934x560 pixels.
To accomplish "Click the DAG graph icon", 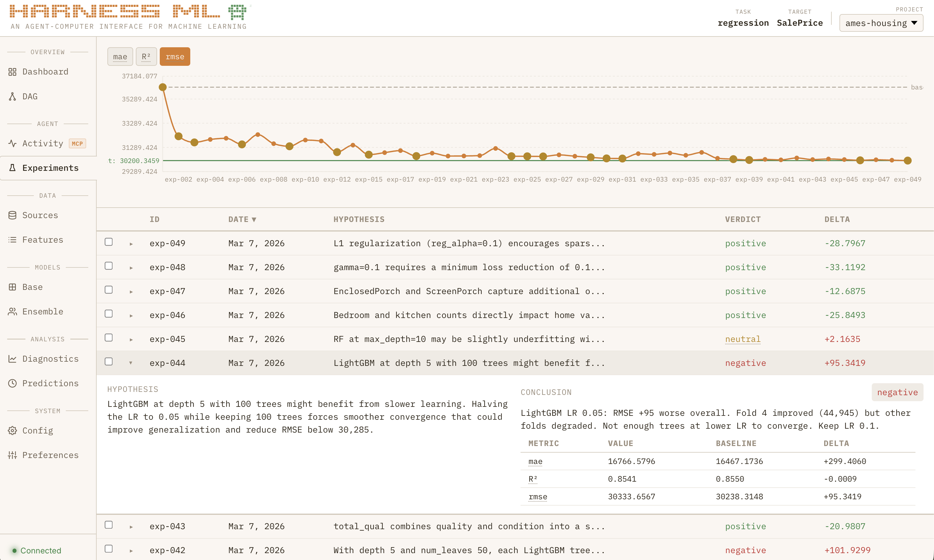I will pos(13,97).
